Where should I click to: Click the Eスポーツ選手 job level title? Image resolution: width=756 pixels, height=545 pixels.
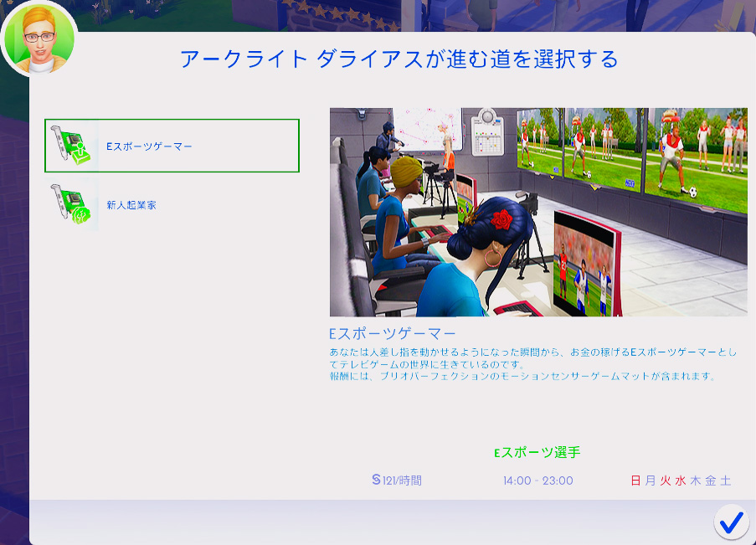pos(537,452)
